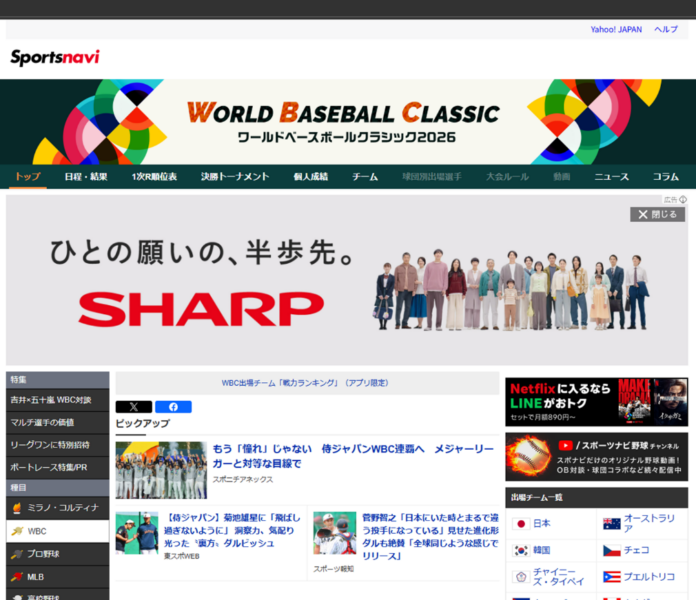Open the Yahoo! JAPAN link
Screen dimensions: 696x600
click(616, 30)
